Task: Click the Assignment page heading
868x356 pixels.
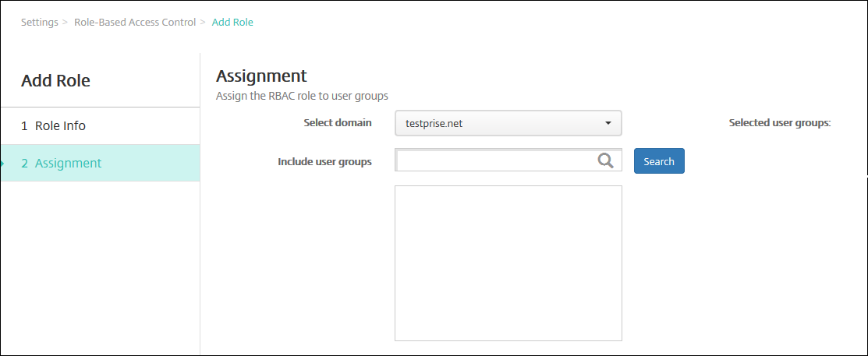Action: coord(261,76)
